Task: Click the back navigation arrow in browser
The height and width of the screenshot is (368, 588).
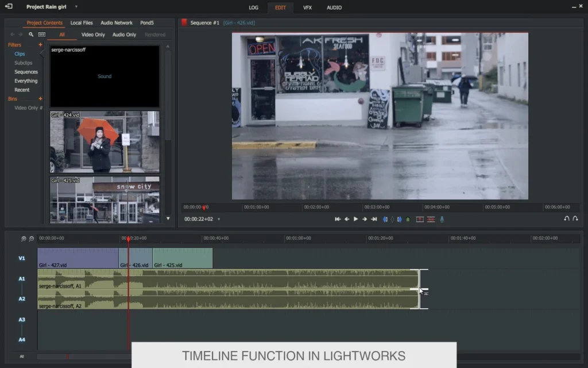Action: coord(13,34)
